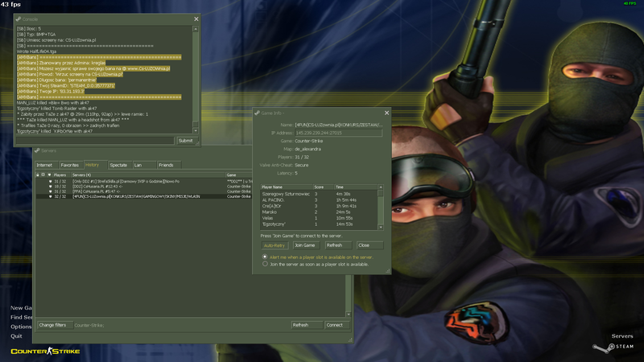Viewport: 644px width, 362px height.
Task: Sort server list by Players column
Action: pyautogui.click(x=60, y=175)
